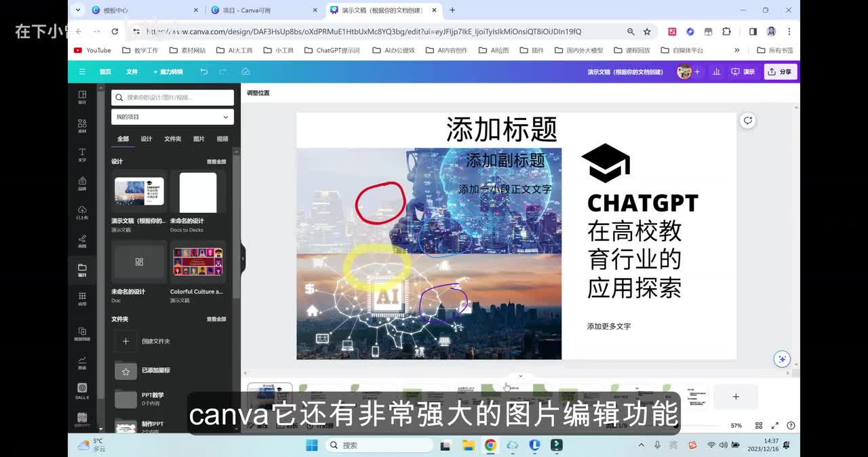The width and height of the screenshot is (868, 457).
Task: Click the search designs input field
Action: pos(176,97)
